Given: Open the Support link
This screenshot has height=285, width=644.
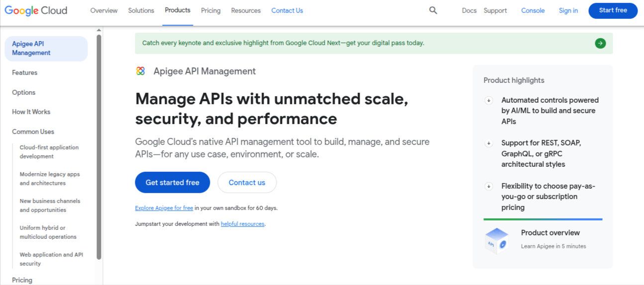Looking at the screenshot, I should point(495,10).
